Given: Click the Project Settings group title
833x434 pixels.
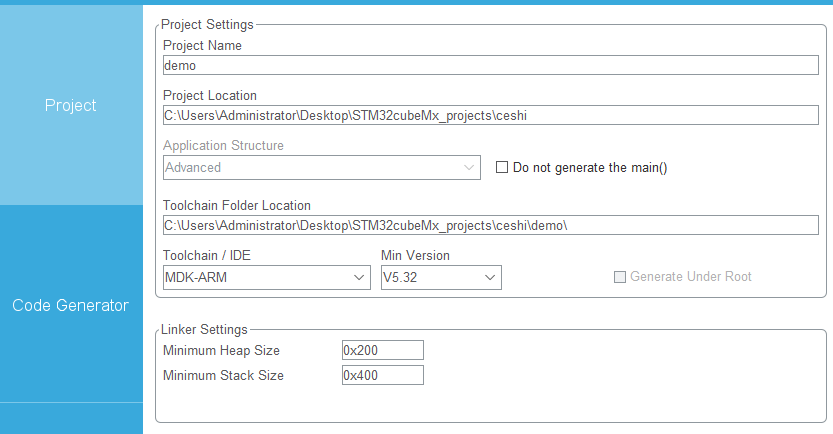Looking at the screenshot, I should click(207, 24).
